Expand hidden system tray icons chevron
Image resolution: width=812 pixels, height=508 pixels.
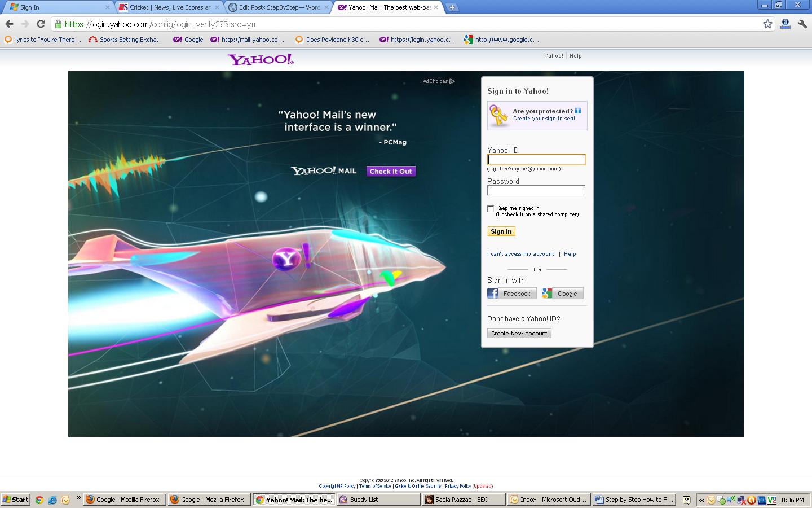[x=701, y=500]
